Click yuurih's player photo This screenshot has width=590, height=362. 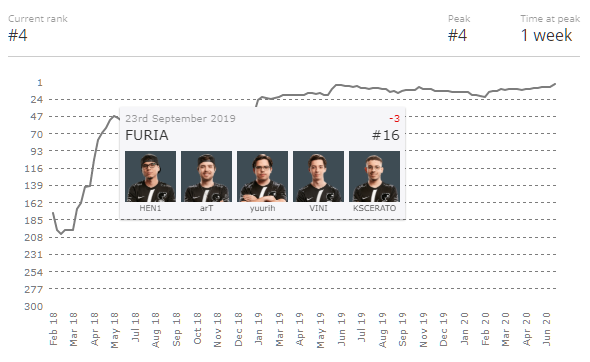(262, 176)
